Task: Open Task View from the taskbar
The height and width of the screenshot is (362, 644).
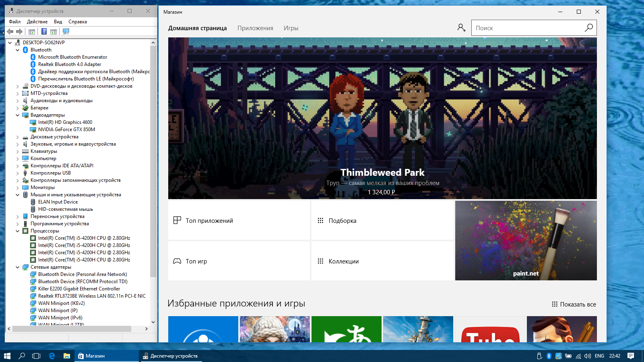Action: tap(36, 356)
